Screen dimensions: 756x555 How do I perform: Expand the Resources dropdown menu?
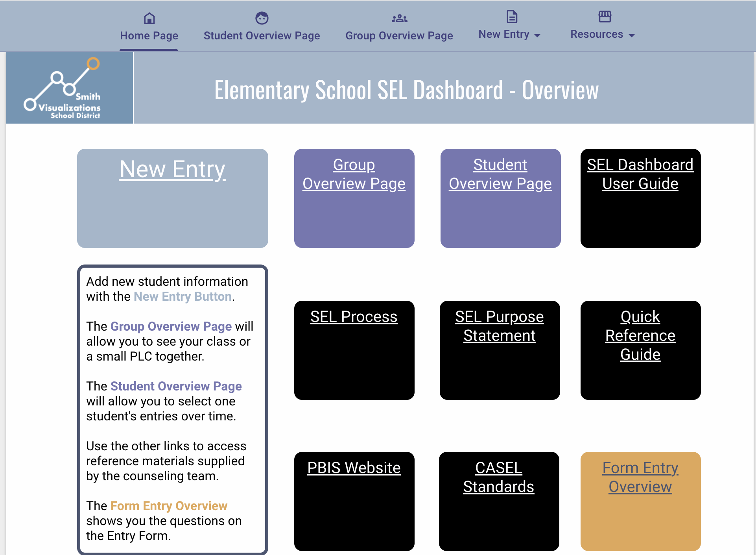(602, 34)
